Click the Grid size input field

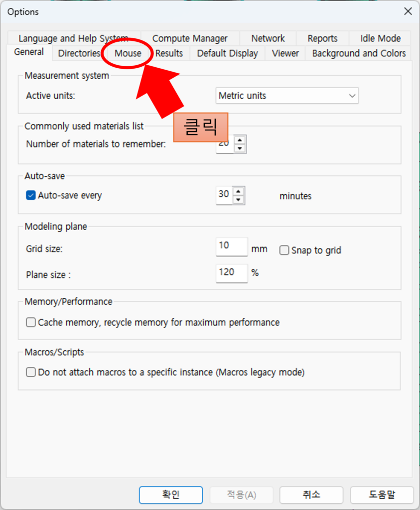(232, 247)
